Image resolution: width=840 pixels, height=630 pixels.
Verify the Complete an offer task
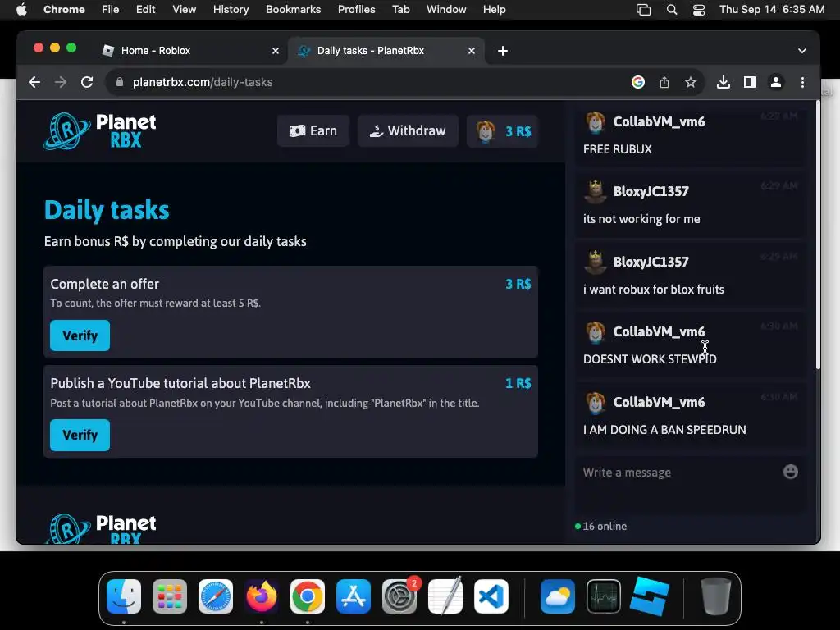[80, 336]
